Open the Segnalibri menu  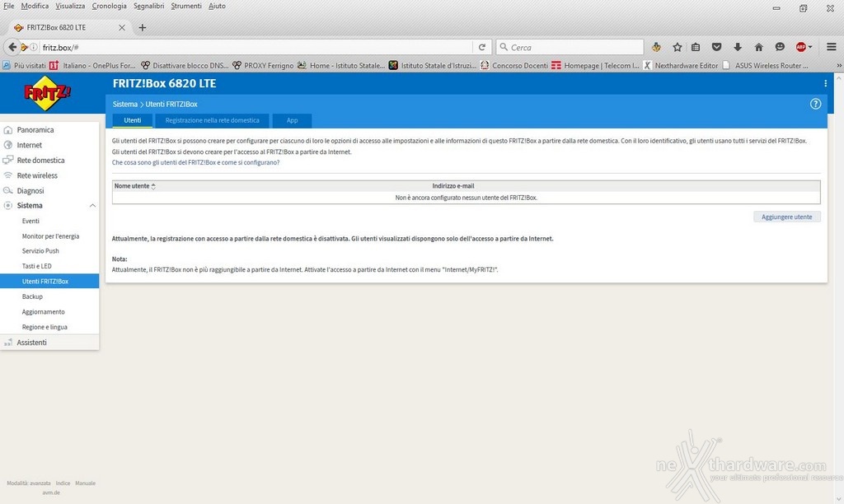[x=148, y=6]
